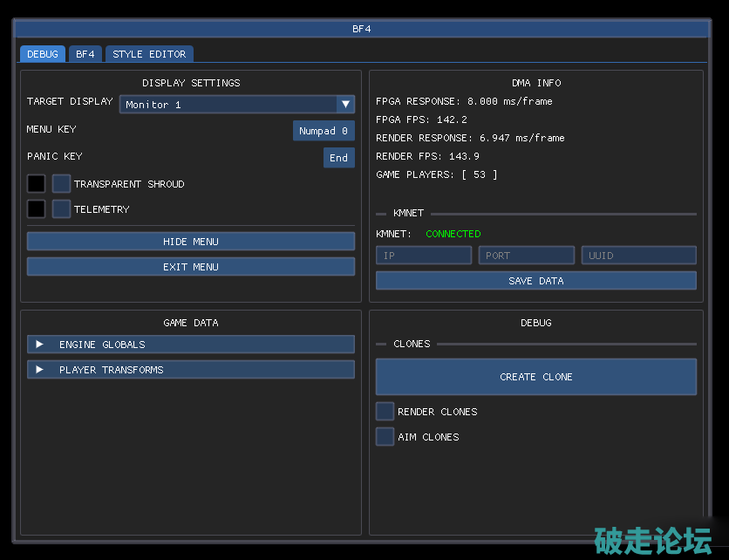Image resolution: width=729 pixels, height=560 pixels.
Task: Click the Save Data button
Action: pos(535,281)
